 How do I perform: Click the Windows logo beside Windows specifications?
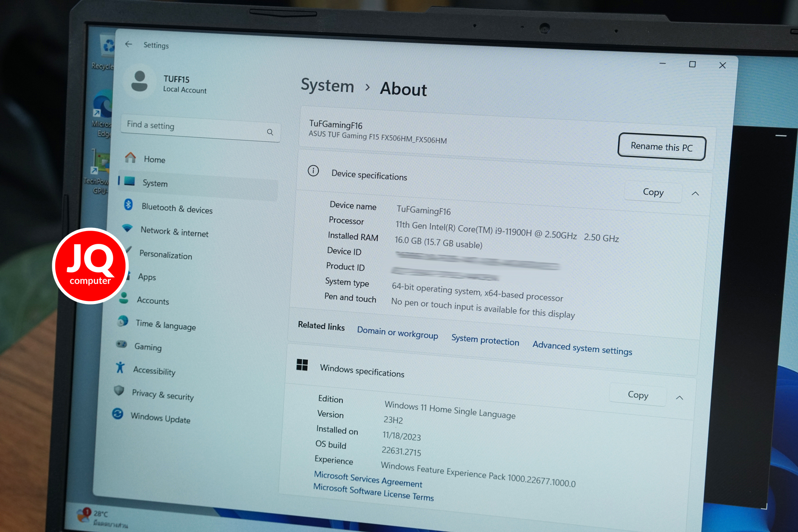(x=302, y=364)
